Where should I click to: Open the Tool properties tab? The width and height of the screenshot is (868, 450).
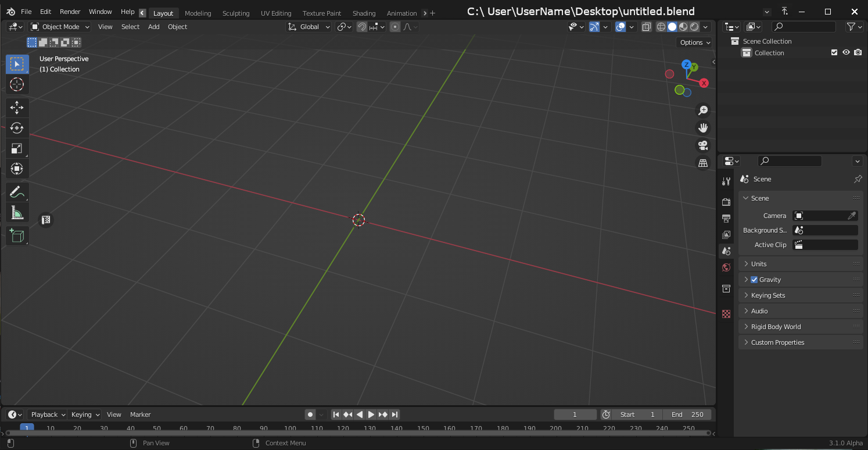pos(726,181)
